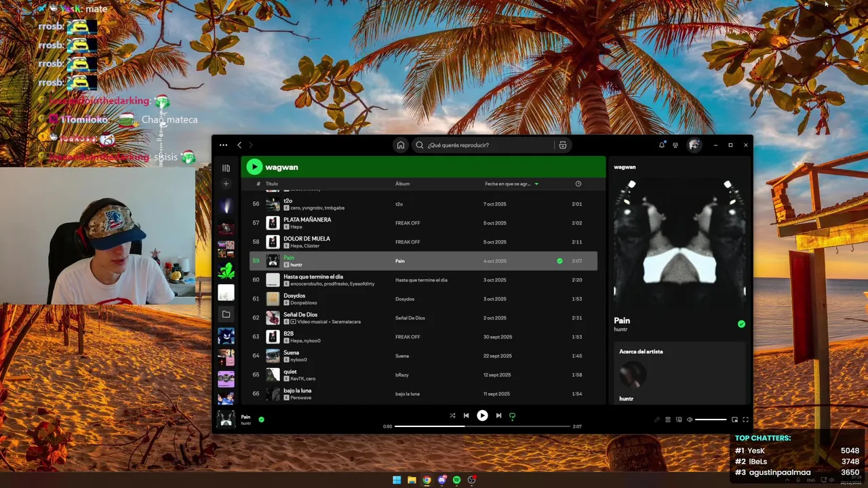Open Windows Start button on taskbar

(397, 480)
